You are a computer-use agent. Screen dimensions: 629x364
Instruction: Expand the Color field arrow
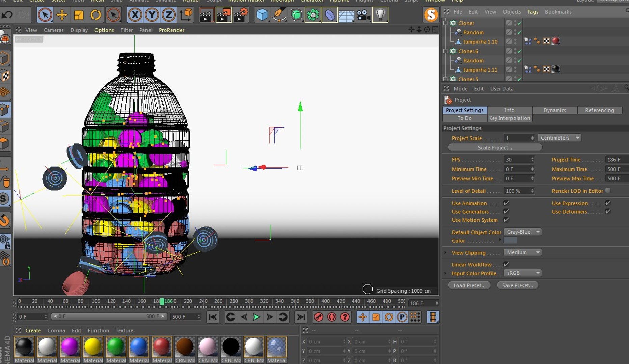500,240
